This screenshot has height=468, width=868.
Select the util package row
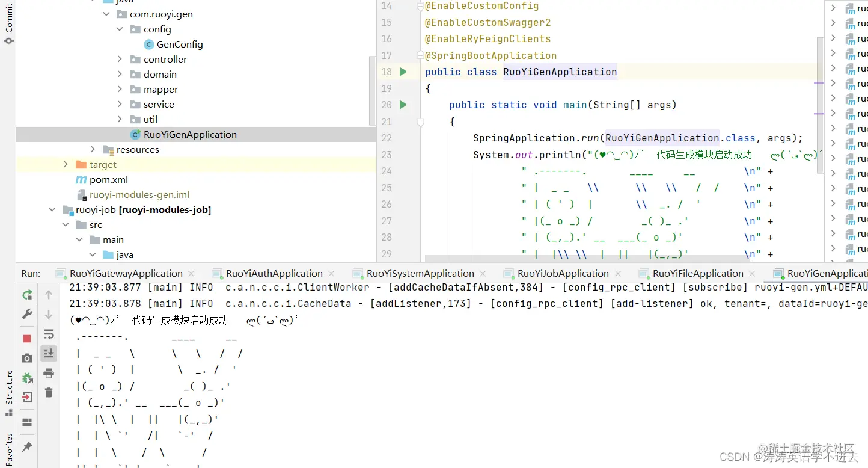[196, 119]
